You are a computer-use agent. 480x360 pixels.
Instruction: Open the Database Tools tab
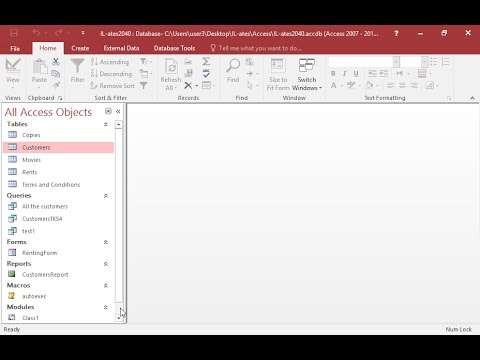pyautogui.click(x=174, y=48)
